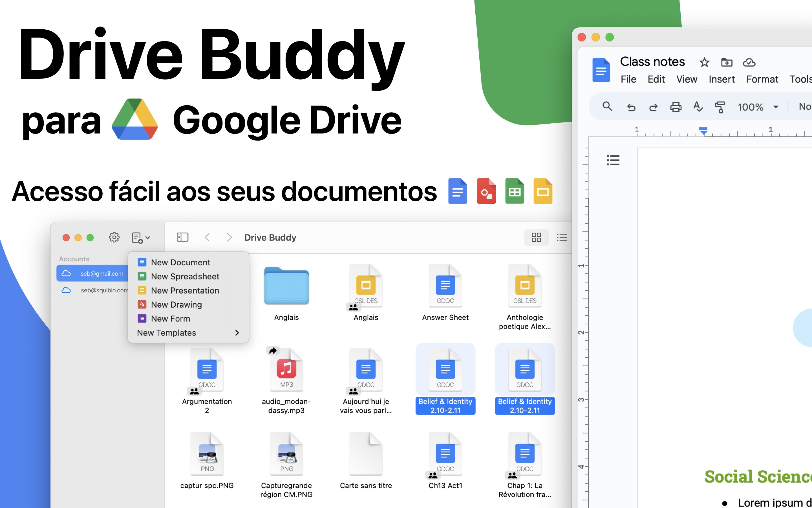Image resolution: width=812 pixels, height=508 pixels.
Task: Choose New Document from the menu
Action: coord(188,262)
